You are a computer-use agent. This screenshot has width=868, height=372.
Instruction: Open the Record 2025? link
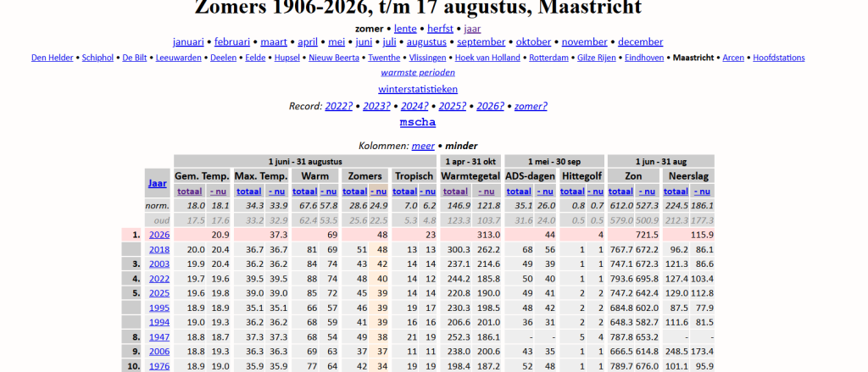click(x=453, y=106)
